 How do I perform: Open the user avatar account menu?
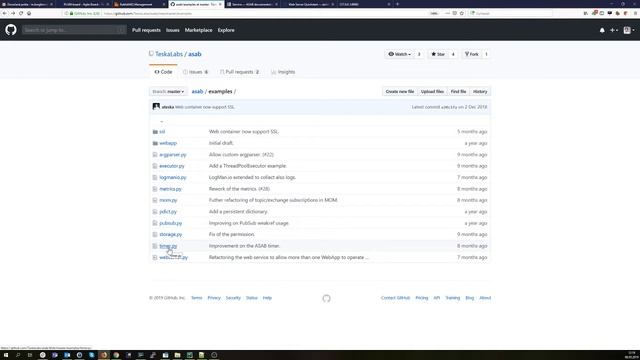629,30
